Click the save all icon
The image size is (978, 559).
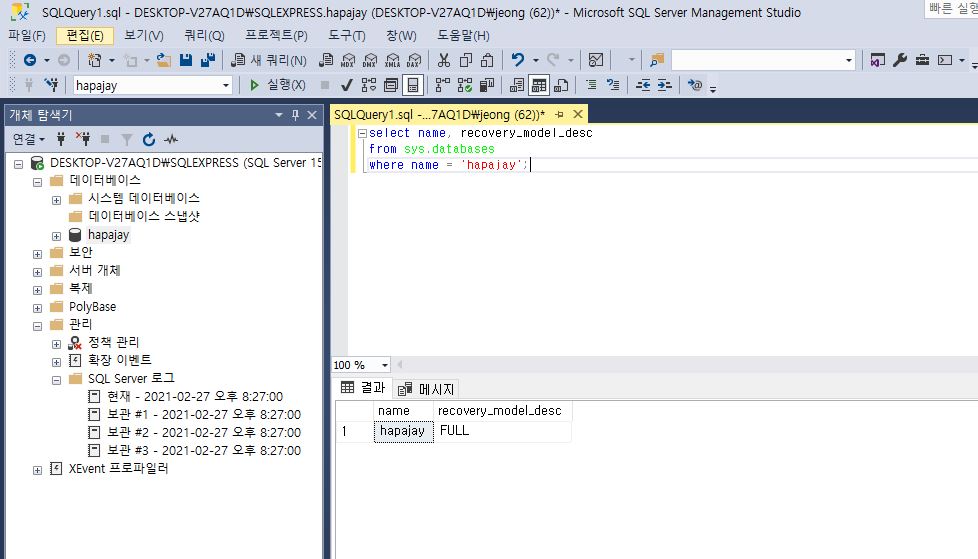click(x=208, y=60)
